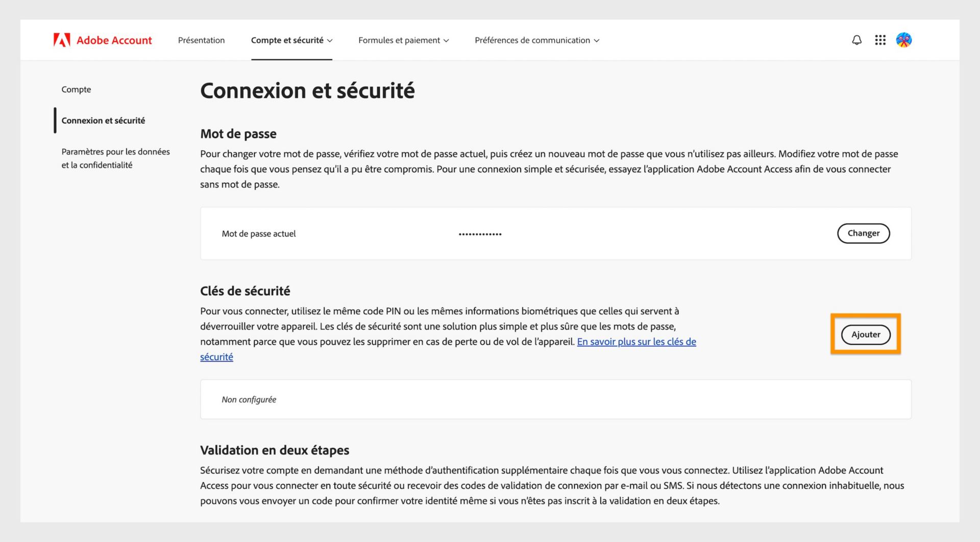This screenshot has height=542, width=980.
Task: Click the Validation en deux étapes heading
Action: (x=275, y=450)
